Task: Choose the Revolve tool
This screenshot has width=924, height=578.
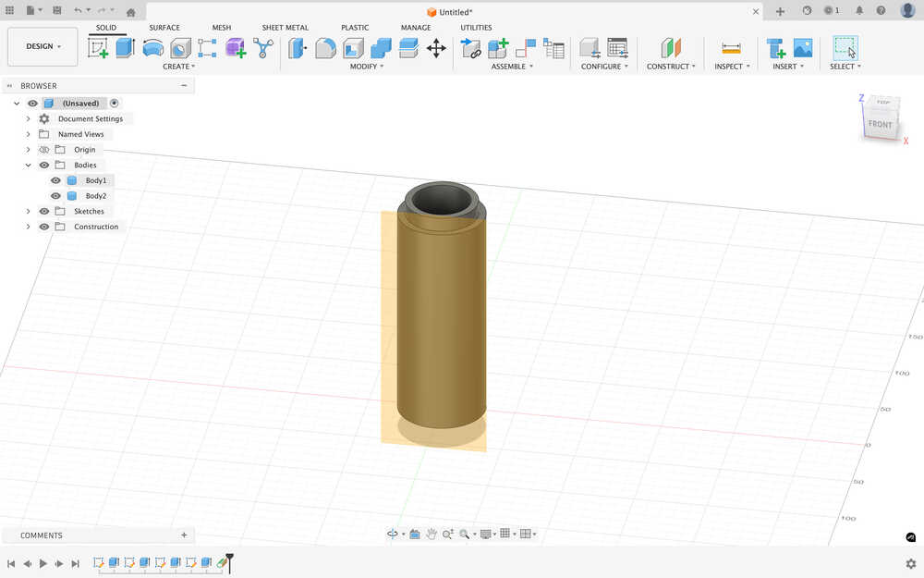Action: (153, 48)
